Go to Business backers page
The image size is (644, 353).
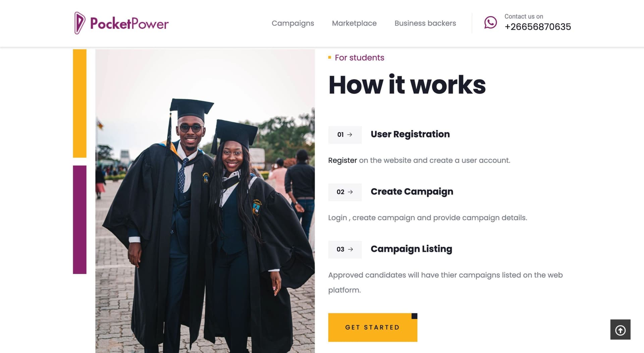tap(425, 23)
